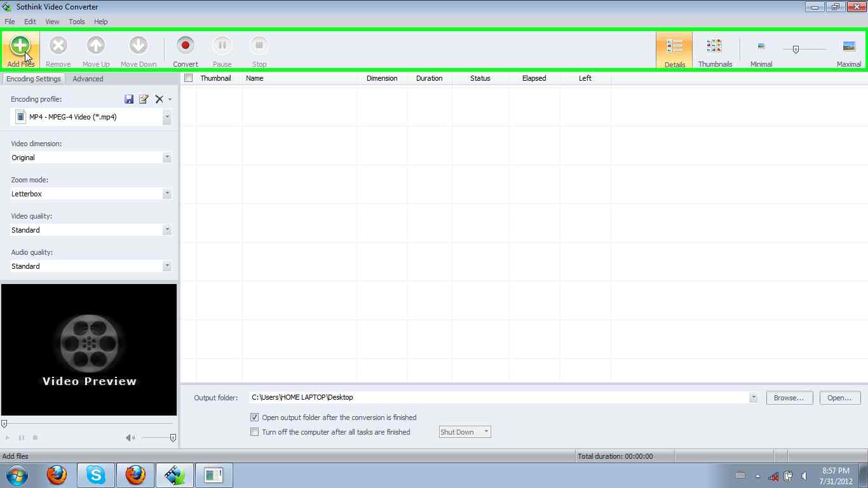Click the system tray volume icon

tap(804, 476)
